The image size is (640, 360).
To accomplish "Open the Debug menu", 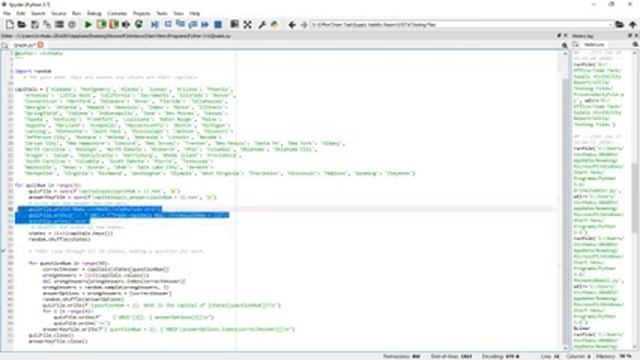I will pos(94,13).
